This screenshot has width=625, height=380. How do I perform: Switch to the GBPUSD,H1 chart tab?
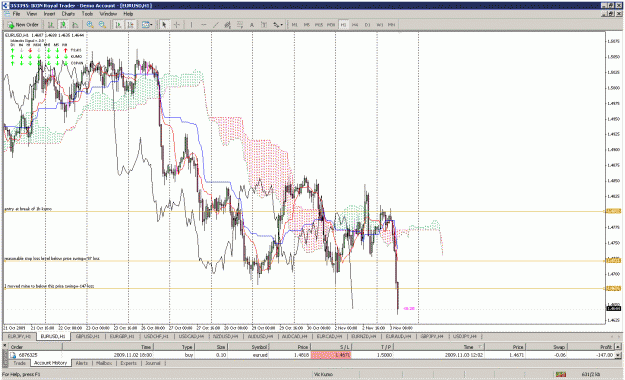point(87,337)
